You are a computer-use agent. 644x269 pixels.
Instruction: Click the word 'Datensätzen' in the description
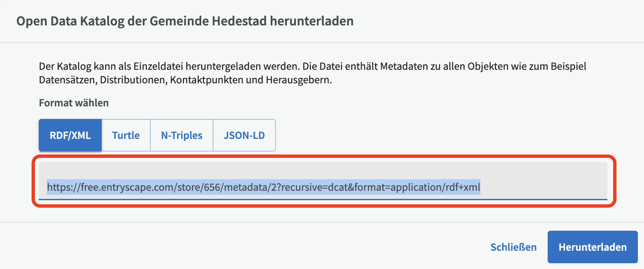(68, 80)
